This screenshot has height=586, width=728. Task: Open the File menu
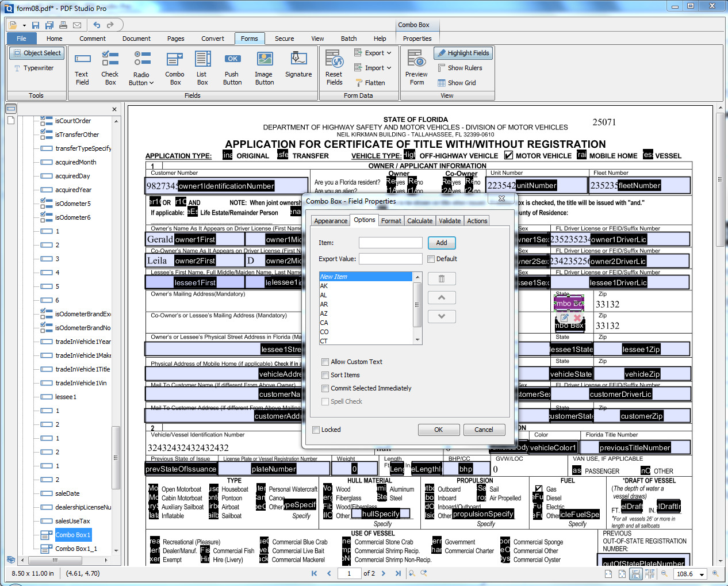(21, 39)
